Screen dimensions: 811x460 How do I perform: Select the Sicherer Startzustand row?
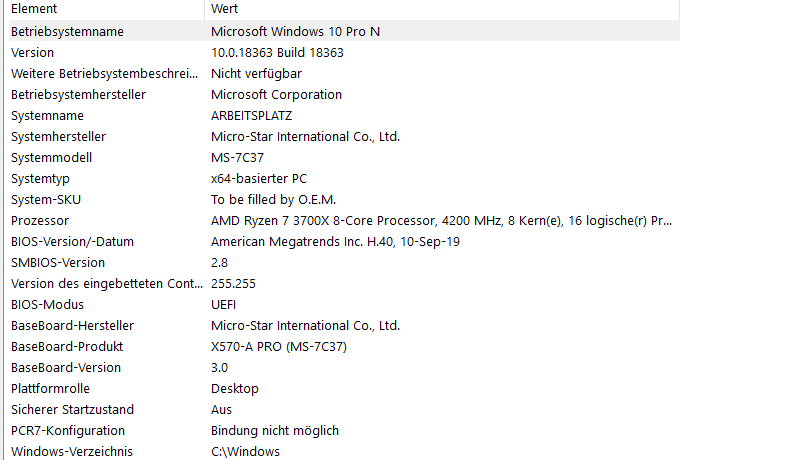pyautogui.click(x=344, y=409)
